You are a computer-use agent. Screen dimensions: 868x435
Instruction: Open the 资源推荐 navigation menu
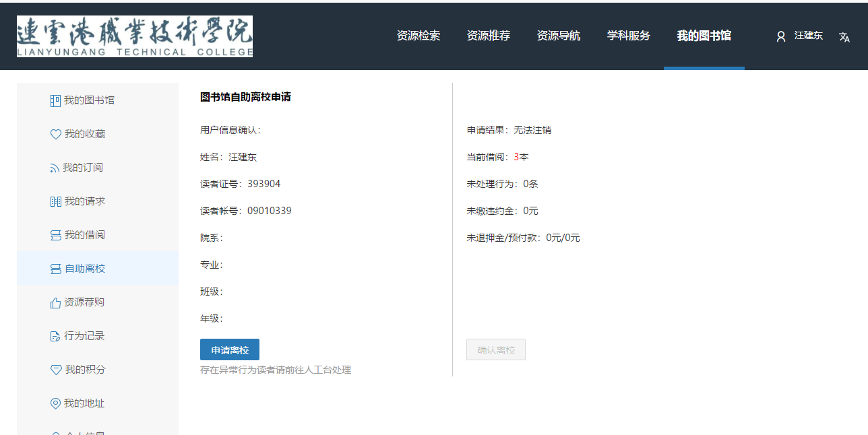(488, 36)
